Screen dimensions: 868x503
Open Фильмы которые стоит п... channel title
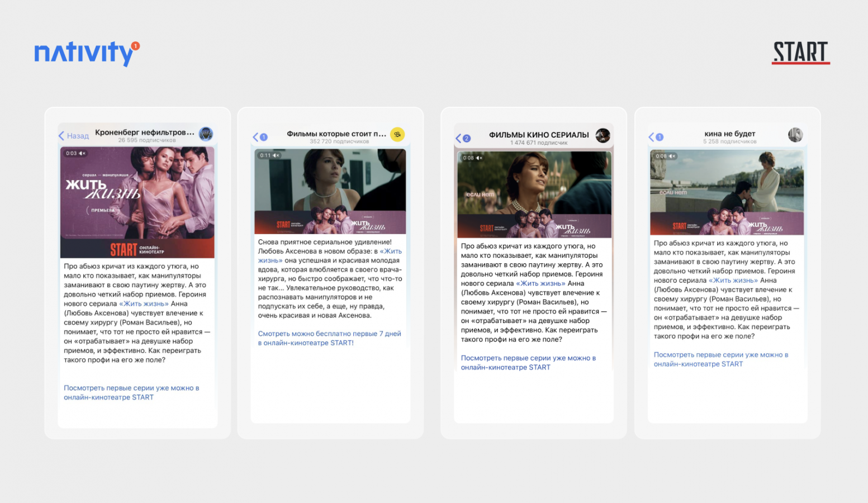(x=336, y=134)
